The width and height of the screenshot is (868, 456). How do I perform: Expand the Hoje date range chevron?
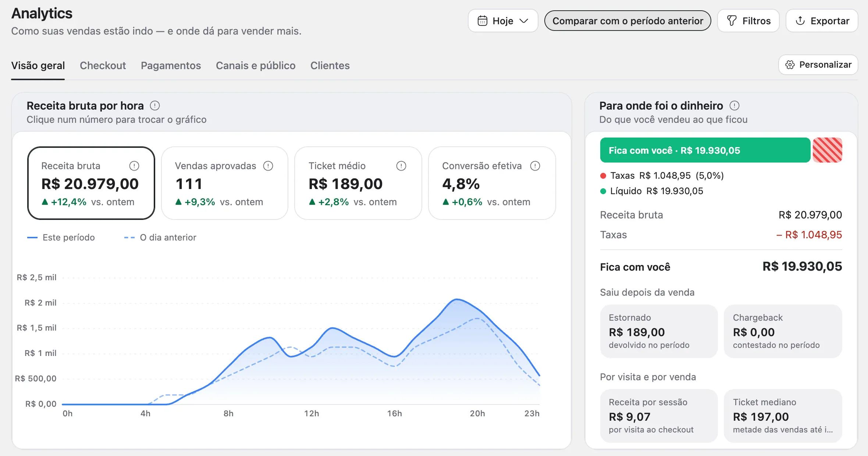tap(524, 21)
